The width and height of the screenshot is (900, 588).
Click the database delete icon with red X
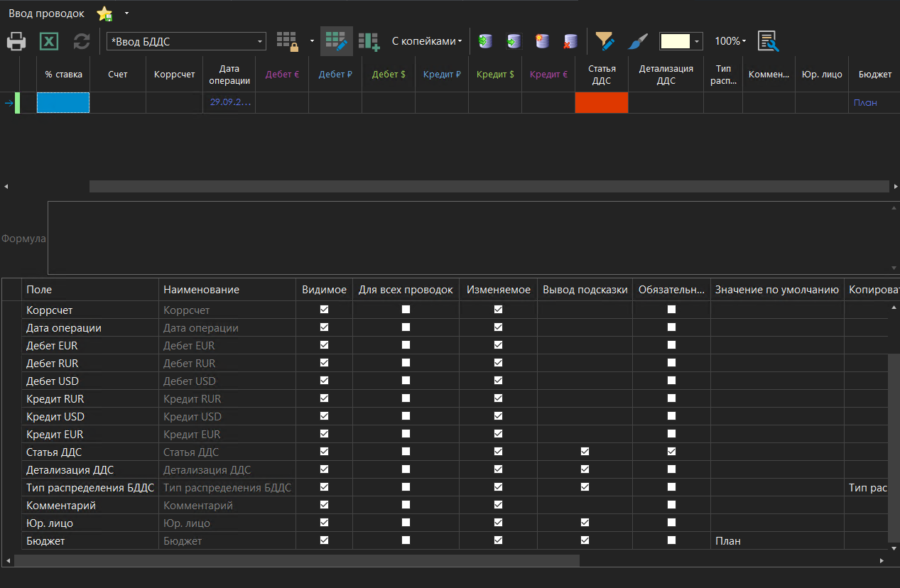pyautogui.click(x=570, y=42)
